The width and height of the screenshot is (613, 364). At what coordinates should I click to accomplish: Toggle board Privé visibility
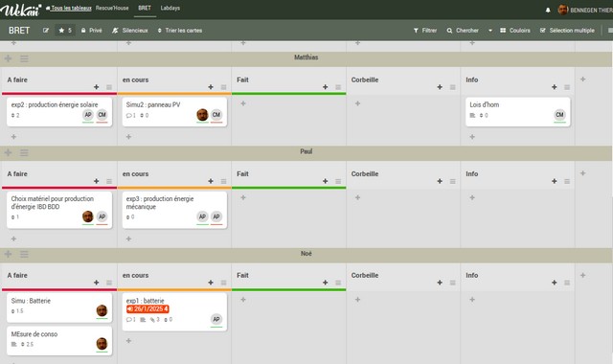pos(92,30)
